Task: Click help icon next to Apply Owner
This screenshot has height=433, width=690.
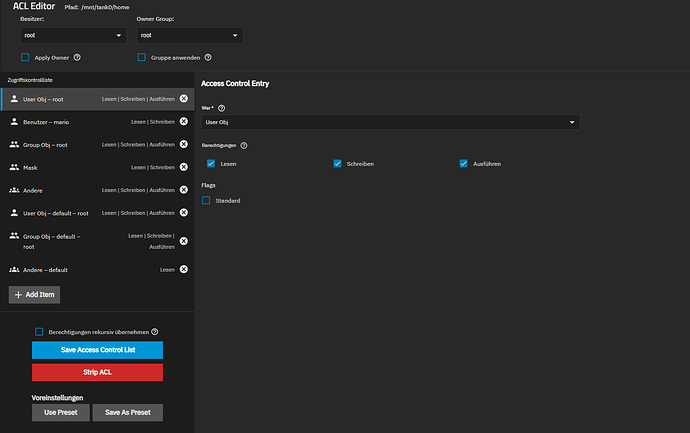Action: coord(77,58)
